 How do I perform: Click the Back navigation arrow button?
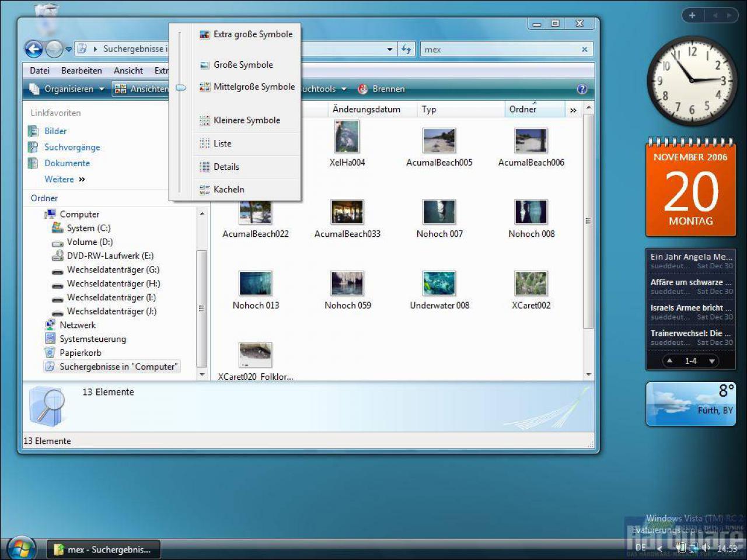tap(34, 50)
